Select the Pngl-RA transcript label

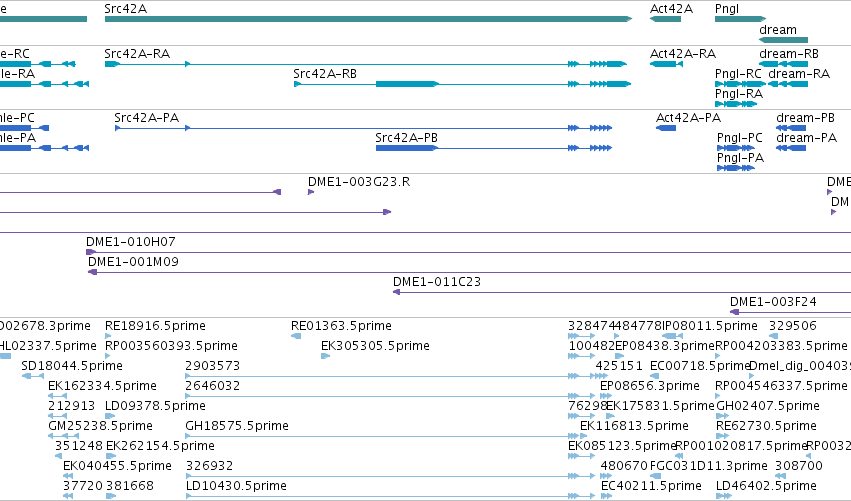click(739, 94)
